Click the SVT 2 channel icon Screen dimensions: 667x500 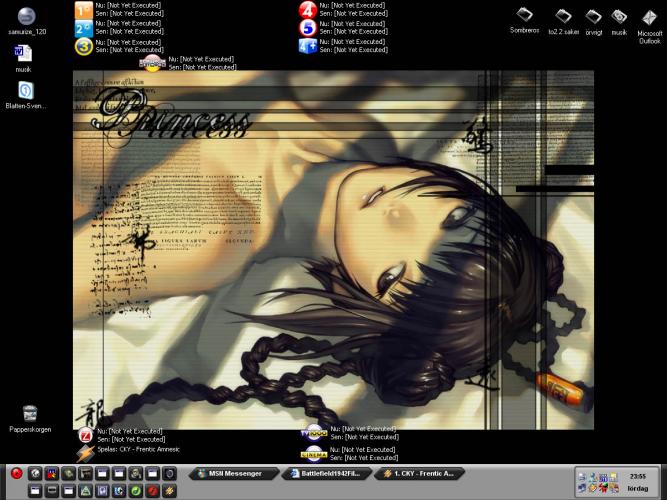84,28
